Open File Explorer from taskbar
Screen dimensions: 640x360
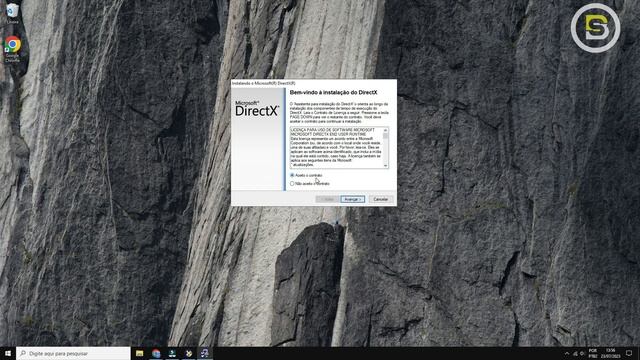(x=140, y=353)
